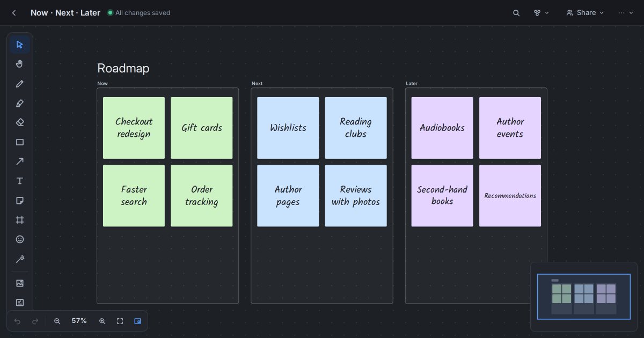Select the Now frame label
The image size is (644, 338).
103,83
